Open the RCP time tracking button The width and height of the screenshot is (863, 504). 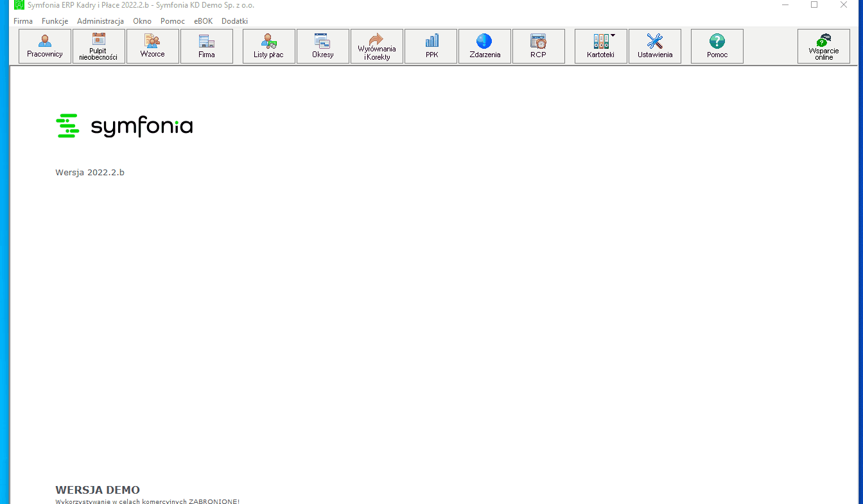[539, 46]
